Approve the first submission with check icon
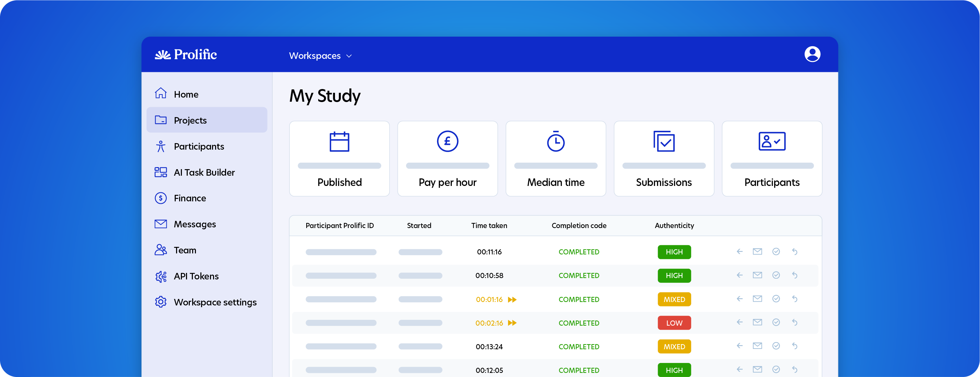Screen dimensions: 980x377 [x=776, y=251]
